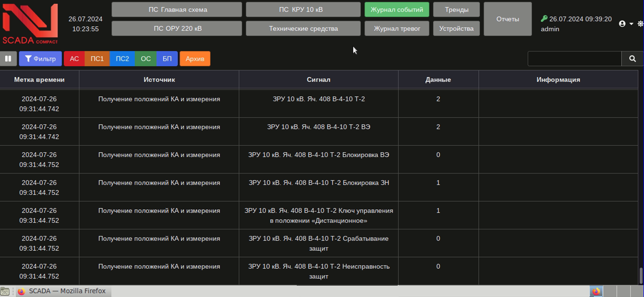This screenshot has height=297, width=644.
Task: Expand the user menu dropdown arrow
Action: 631,24
